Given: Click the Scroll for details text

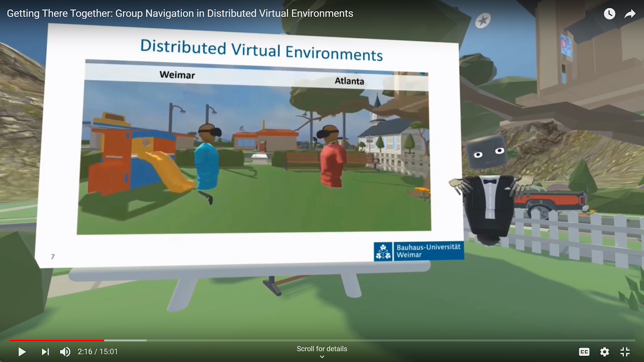Looking at the screenshot, I should click(x=322, y=349).
